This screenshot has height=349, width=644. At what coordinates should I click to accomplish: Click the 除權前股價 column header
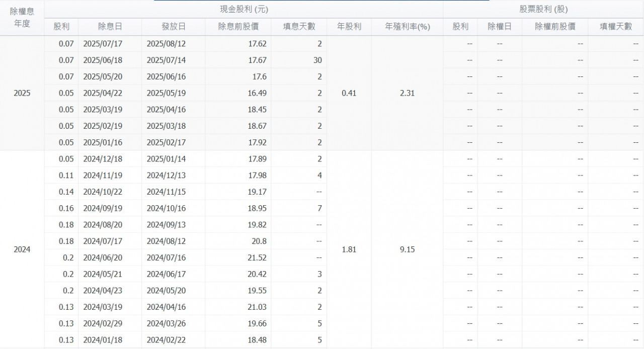pos(555,27)
